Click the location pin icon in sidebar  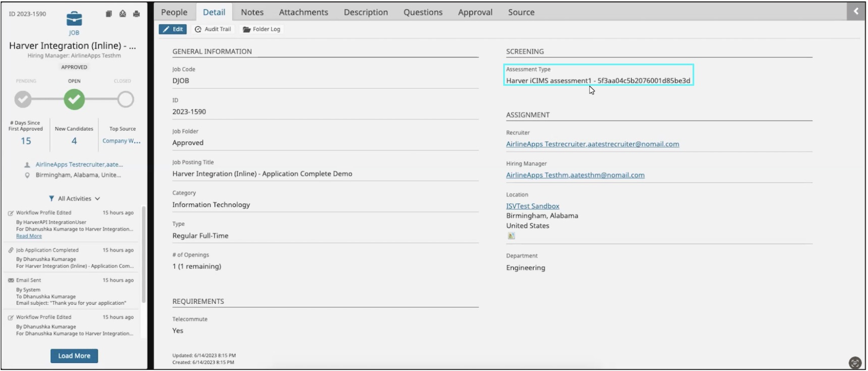pos(27,175)
